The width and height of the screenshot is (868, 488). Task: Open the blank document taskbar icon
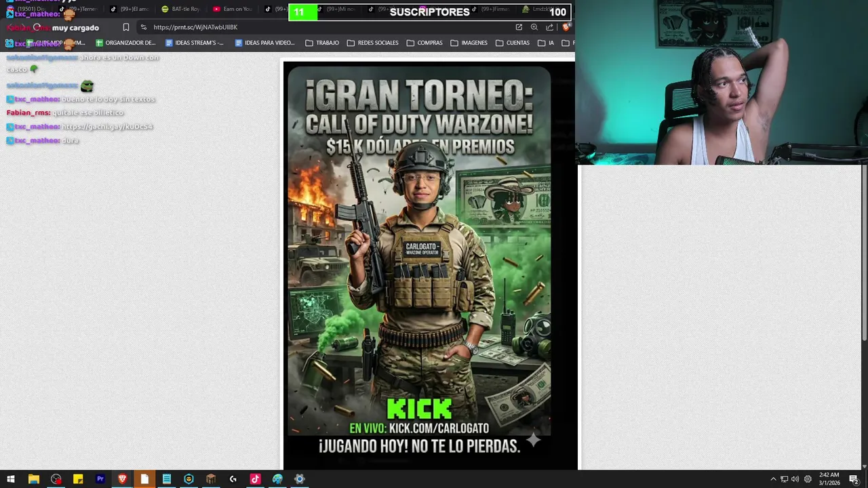coord(144,479)
